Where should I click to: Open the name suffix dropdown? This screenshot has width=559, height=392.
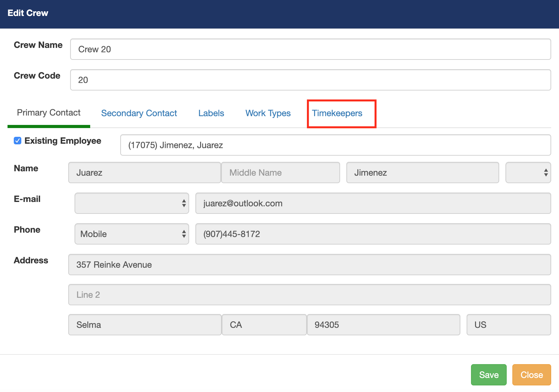click(528, 173)
